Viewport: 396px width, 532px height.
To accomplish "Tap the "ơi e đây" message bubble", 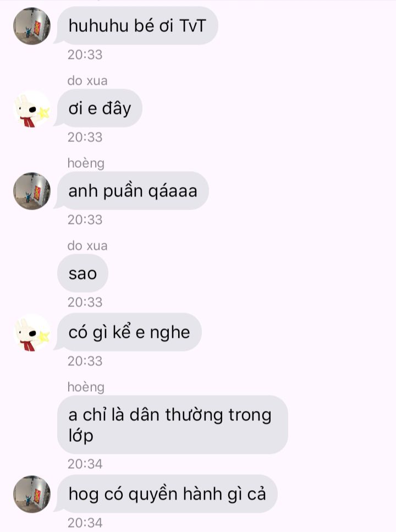I will coord(100,108).
